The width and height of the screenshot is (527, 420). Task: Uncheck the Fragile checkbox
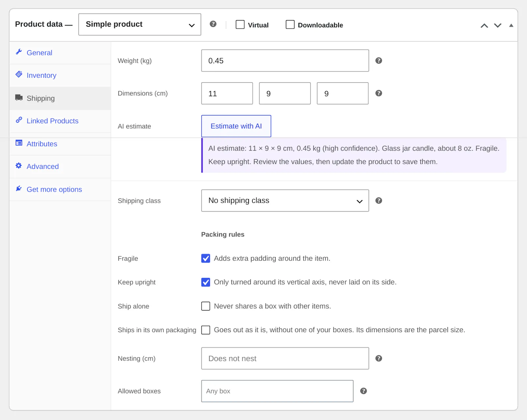(206, 258)
